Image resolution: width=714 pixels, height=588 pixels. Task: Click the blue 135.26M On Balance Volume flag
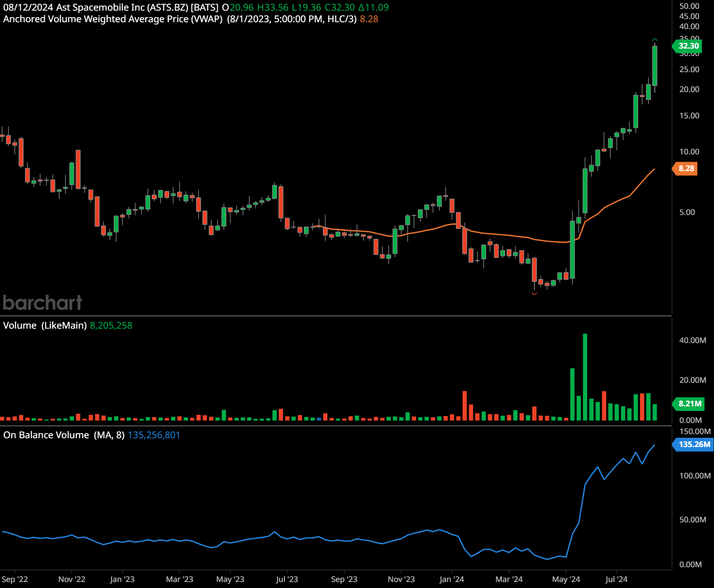(694, 444)
